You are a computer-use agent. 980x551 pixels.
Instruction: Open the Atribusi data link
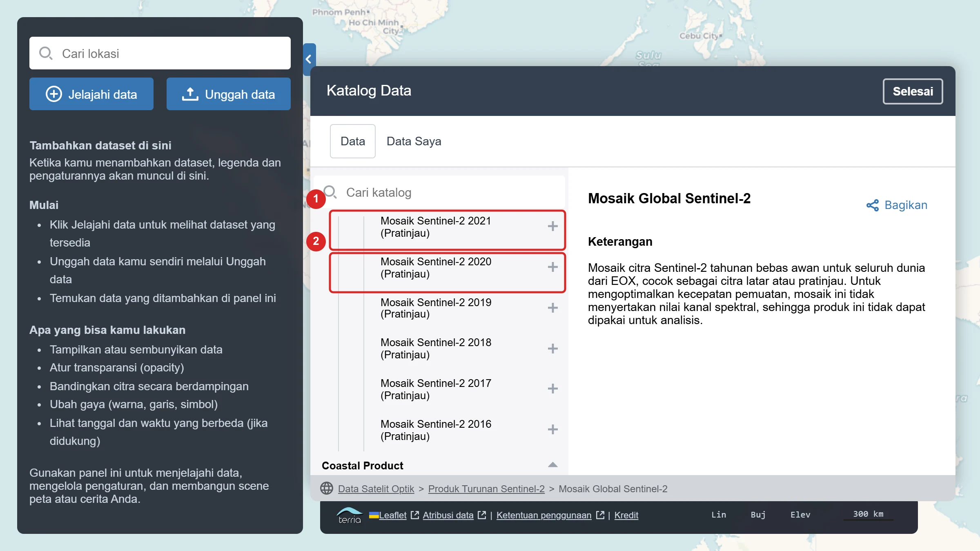tap(448, 515)
